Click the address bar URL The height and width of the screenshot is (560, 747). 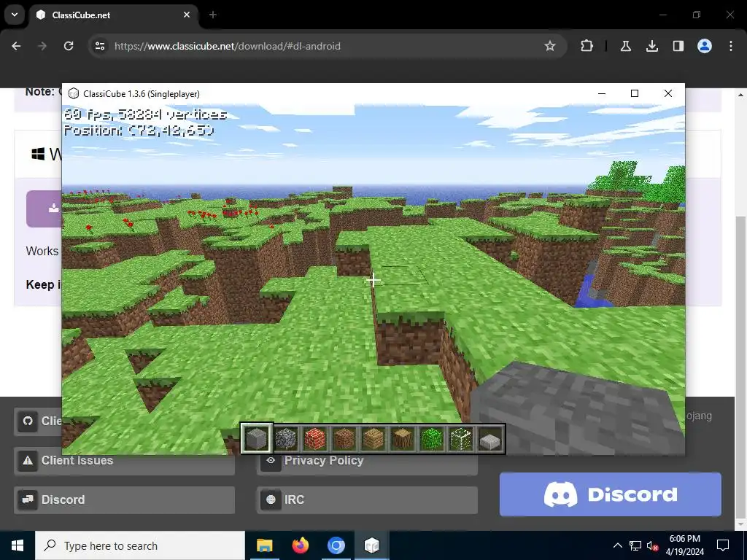[x=228, y=46]
